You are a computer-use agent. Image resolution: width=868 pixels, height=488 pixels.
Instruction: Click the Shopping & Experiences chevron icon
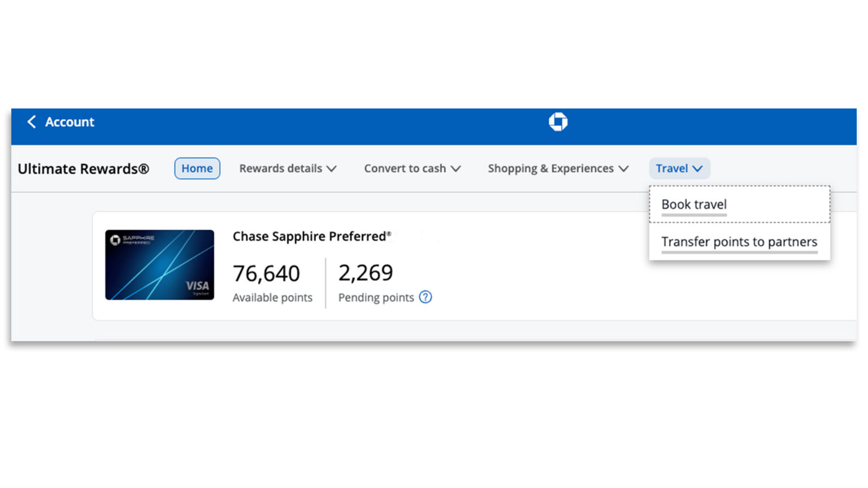pos(624,168)
